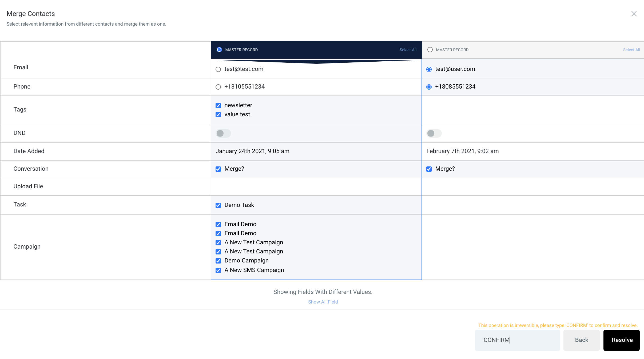The height and width of the screenshot is (359, 644).
Task: Set the left contact as Master Record
Action: [219, 50]
